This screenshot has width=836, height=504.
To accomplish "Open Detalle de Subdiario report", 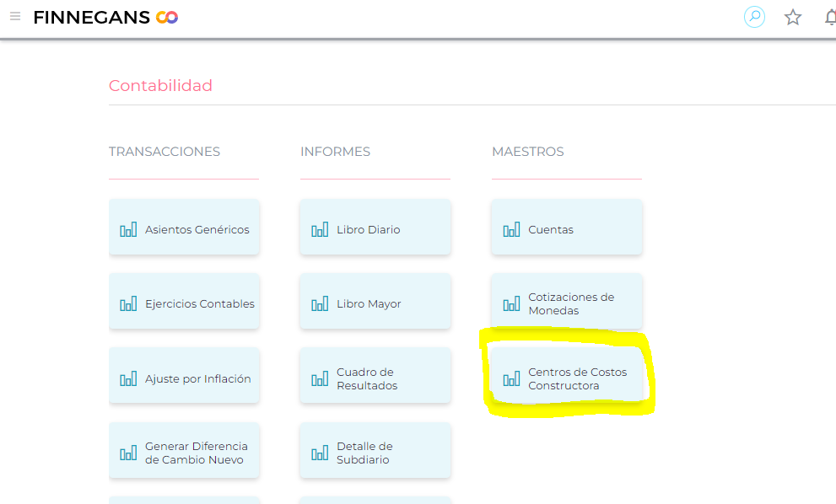I will coord(375,453).
